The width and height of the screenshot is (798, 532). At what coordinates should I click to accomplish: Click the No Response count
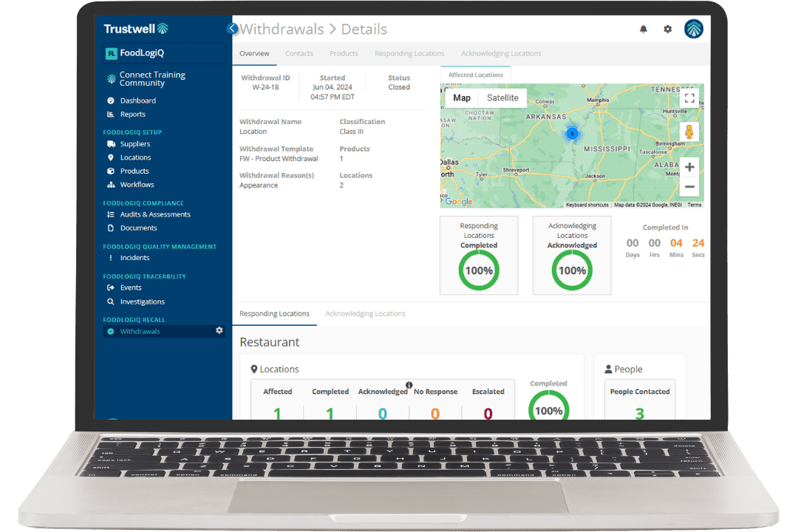coord(435,413)
